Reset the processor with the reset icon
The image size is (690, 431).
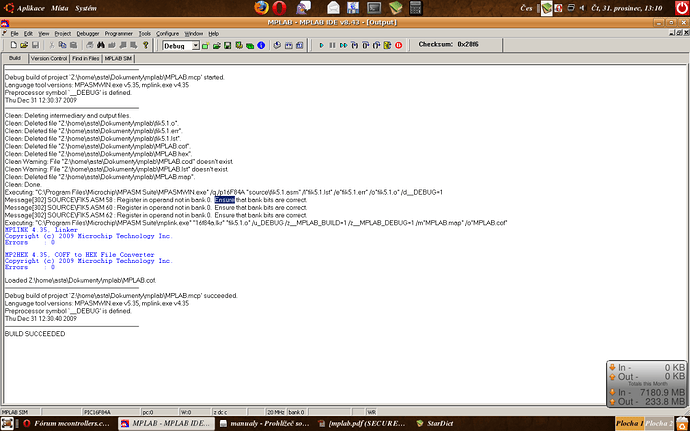[388, 45]
